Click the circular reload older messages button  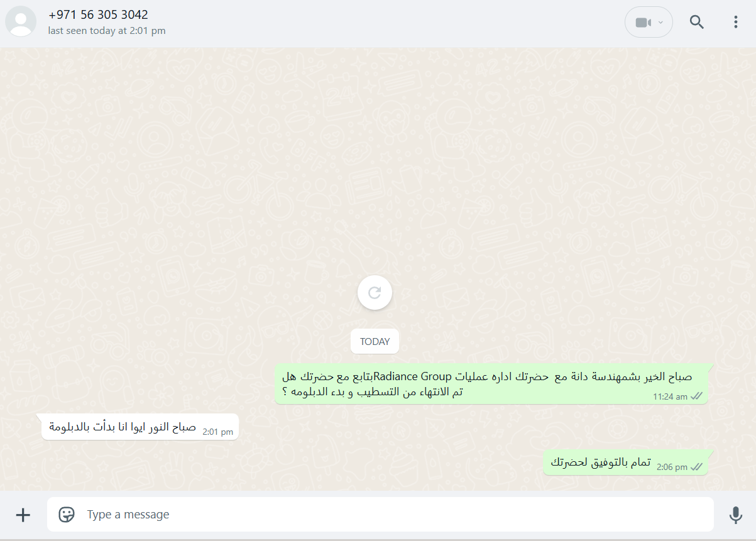tap(375, 292)
